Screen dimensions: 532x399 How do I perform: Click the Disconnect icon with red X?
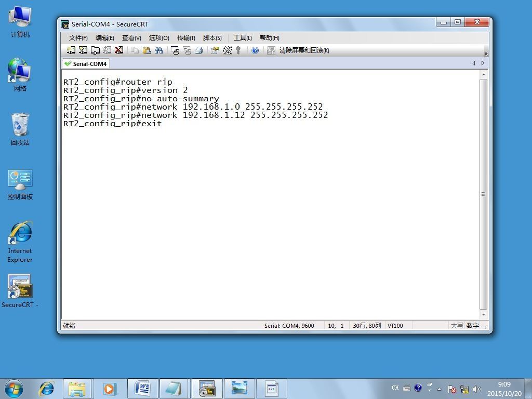[x=119, y=50]
